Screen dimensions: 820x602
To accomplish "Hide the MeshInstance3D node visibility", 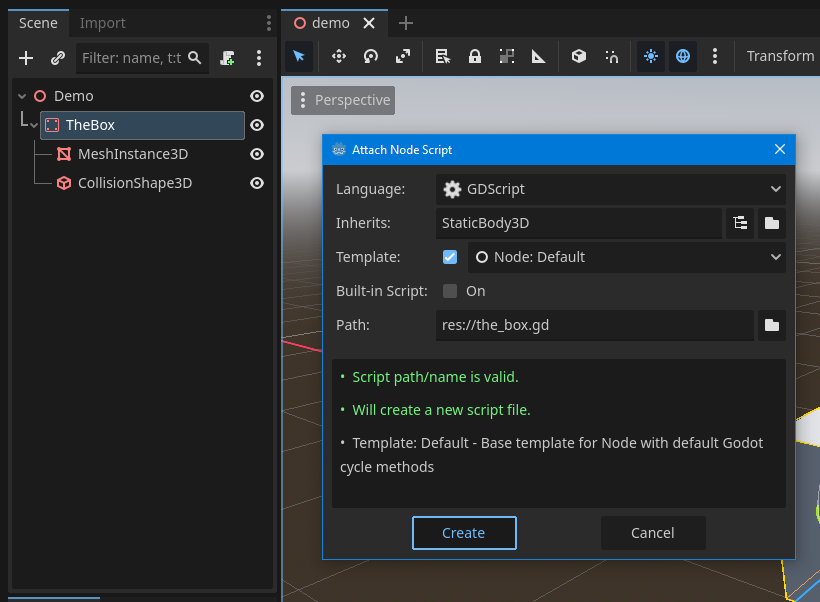I will click(x=257, y=154).
